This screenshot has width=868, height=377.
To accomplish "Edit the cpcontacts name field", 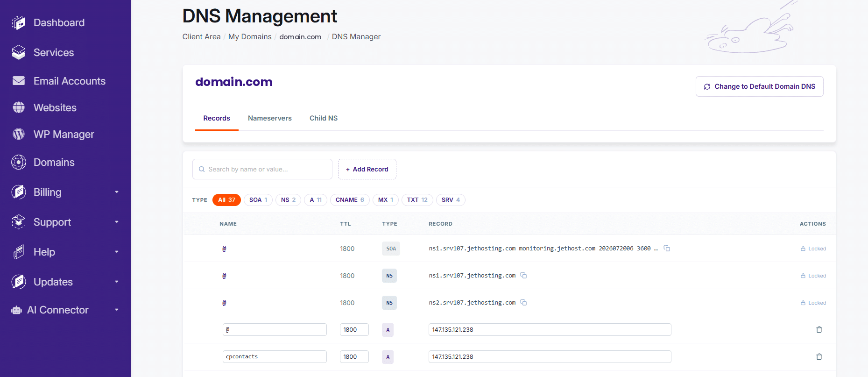I will pos(275,356).
